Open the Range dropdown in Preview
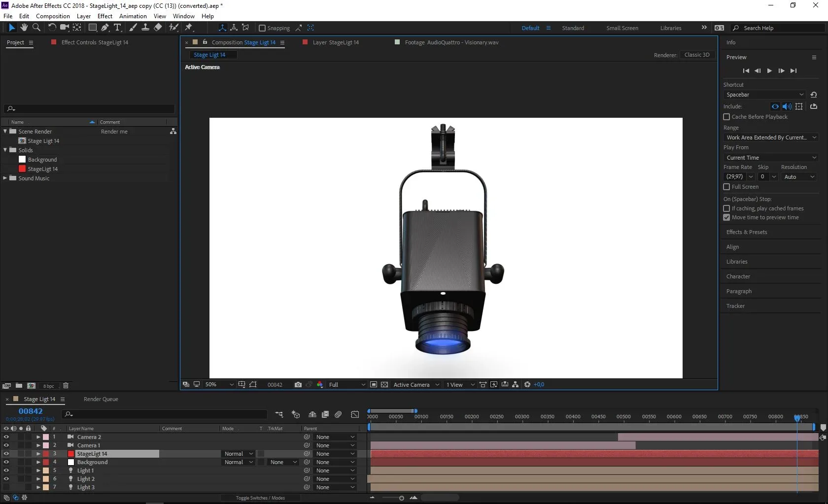Image resolution: width=828 pixels, height=504 pixels. click(x=771, y=137)
